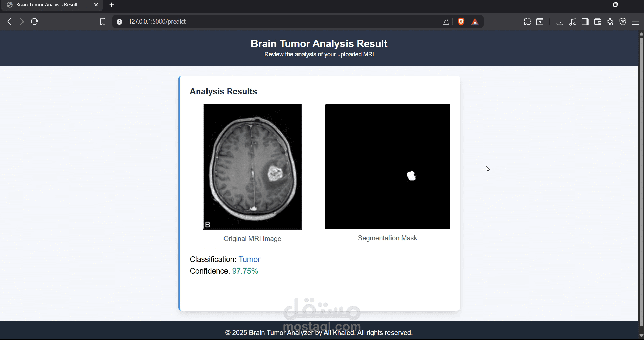Click the Original MRI Image thumbnail
The height and width of the screenshot is (340, 644).
tap(252, 167)
